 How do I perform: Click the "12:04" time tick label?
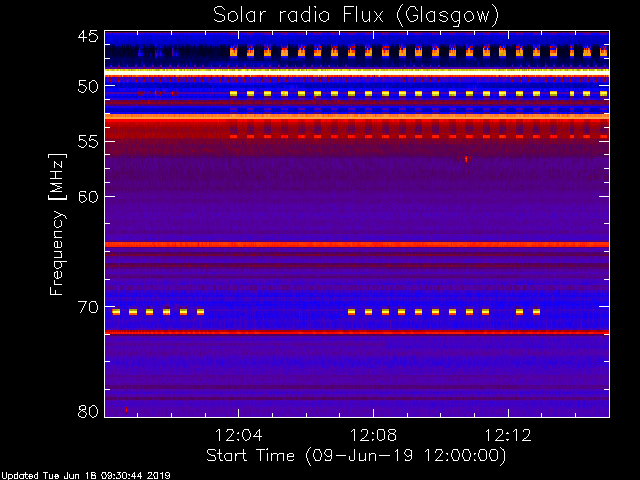239,435
